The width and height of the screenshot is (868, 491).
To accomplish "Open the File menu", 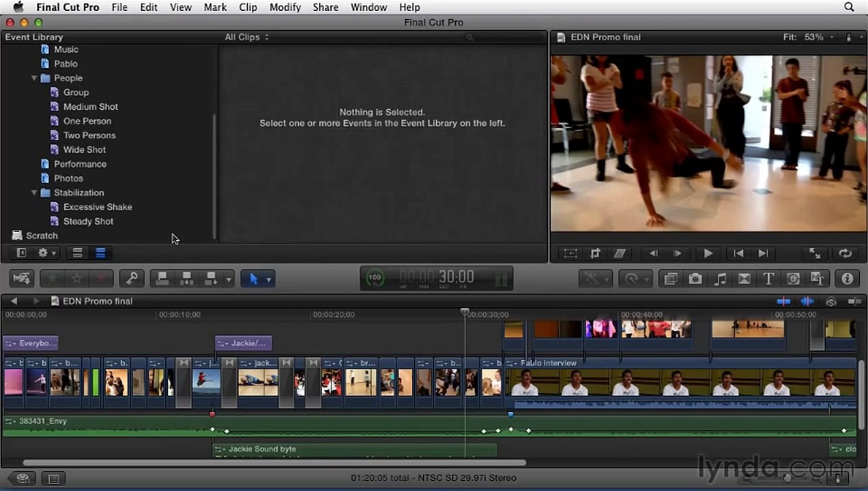I will pyautogui.click(x=119, y=7).
